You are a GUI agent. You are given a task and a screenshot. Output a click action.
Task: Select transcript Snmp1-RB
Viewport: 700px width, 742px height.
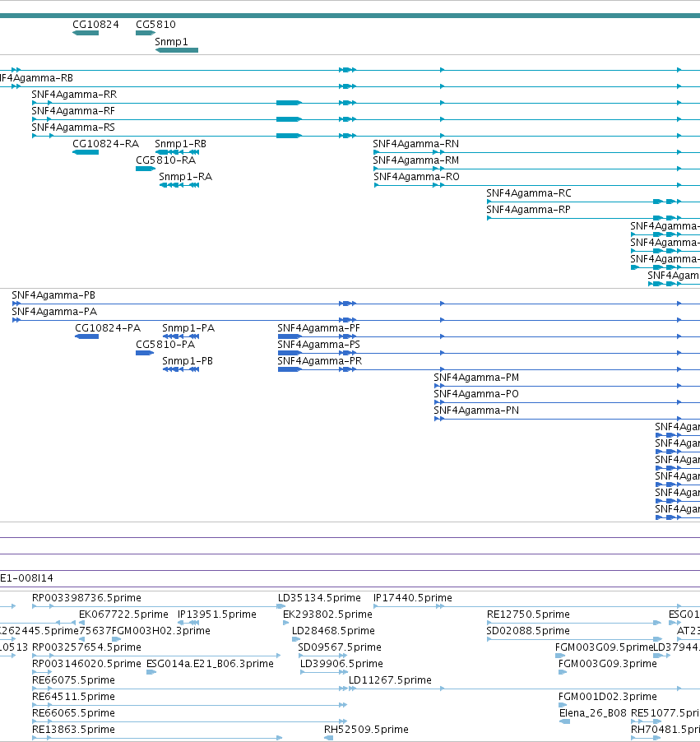click(180, 143)
